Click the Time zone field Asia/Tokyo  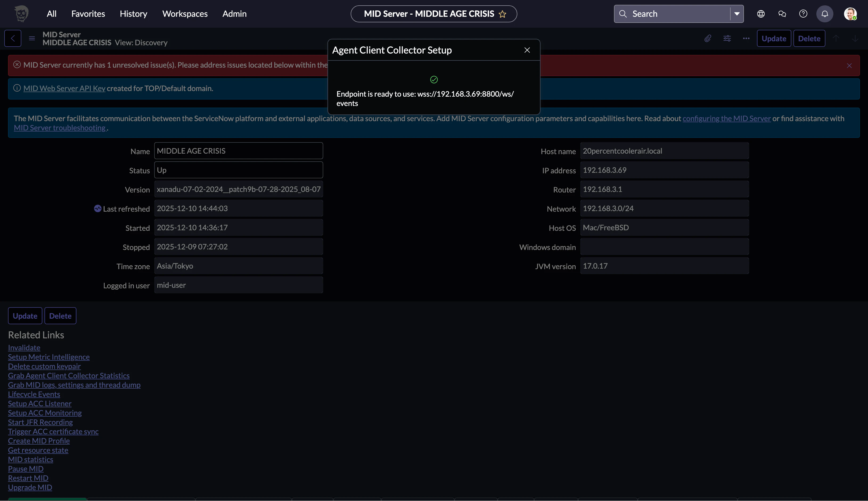point(239,266)
